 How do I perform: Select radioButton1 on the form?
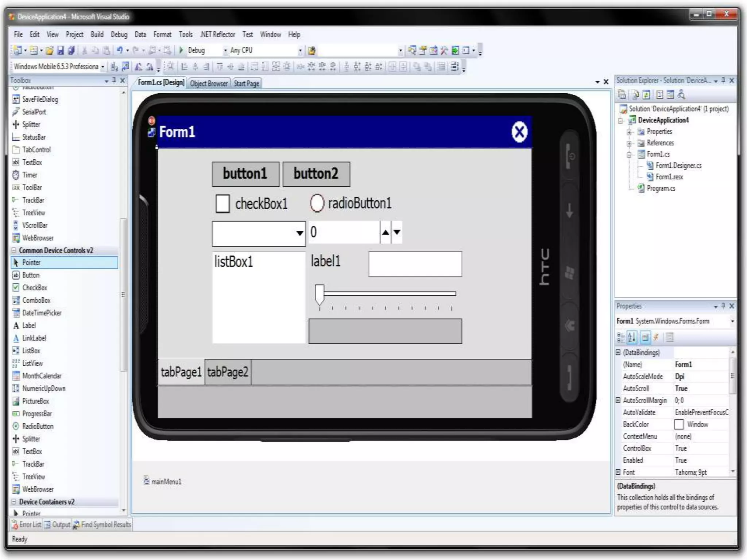point(317,203)
